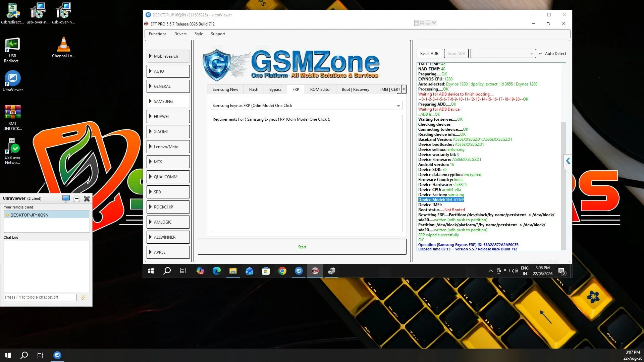Collapse the log panel with the side arrow
The width and height of the screenshot is (644, 362).
click(568, 161)
